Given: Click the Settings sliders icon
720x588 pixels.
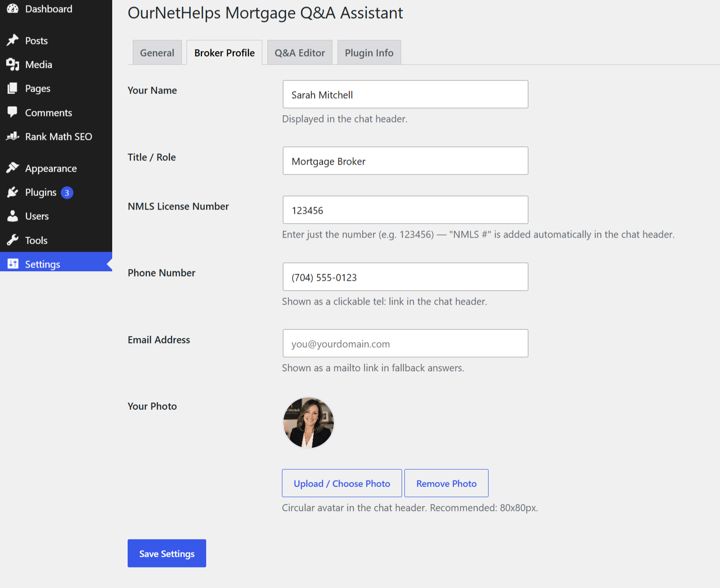Looking at the screenshot, I should point(13,264).
